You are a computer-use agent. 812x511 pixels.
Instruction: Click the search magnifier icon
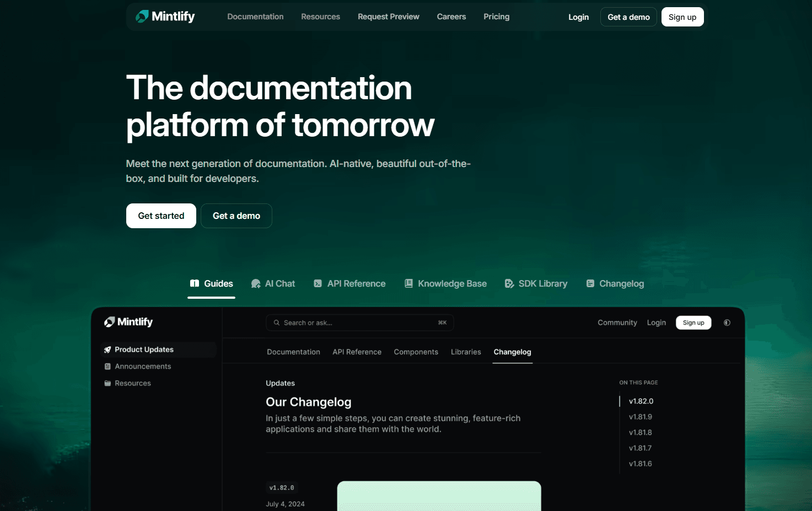pos(277,322)
